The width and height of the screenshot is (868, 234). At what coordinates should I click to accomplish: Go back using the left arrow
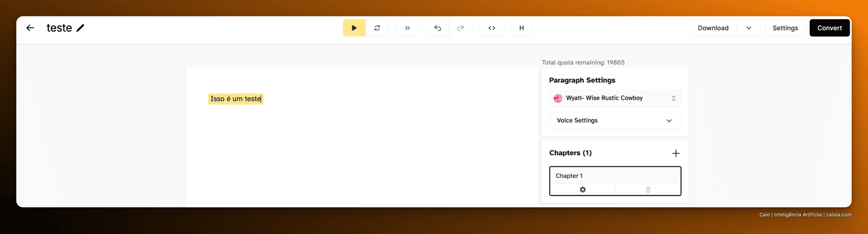tap(30, 28)
